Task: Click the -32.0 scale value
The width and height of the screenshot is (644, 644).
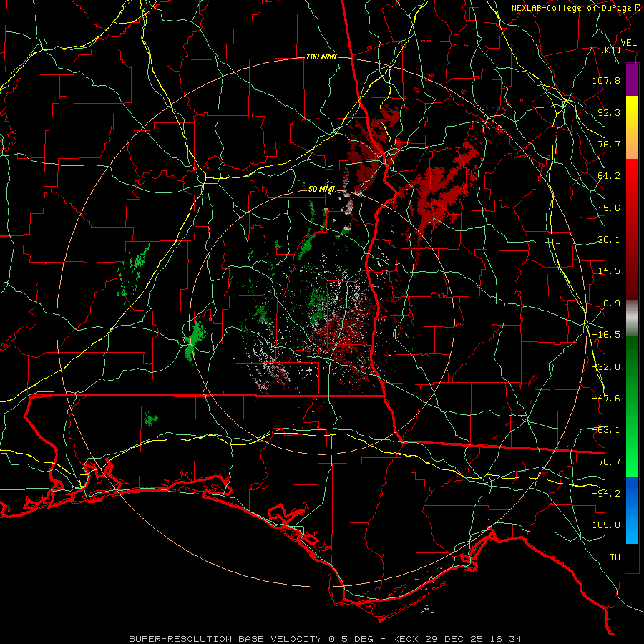Action: pos(606,367)
